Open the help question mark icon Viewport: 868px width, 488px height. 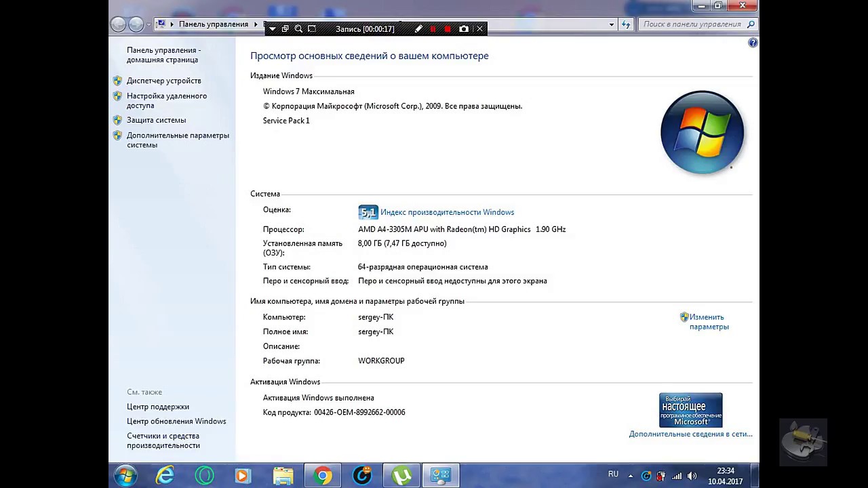point(753,43)
